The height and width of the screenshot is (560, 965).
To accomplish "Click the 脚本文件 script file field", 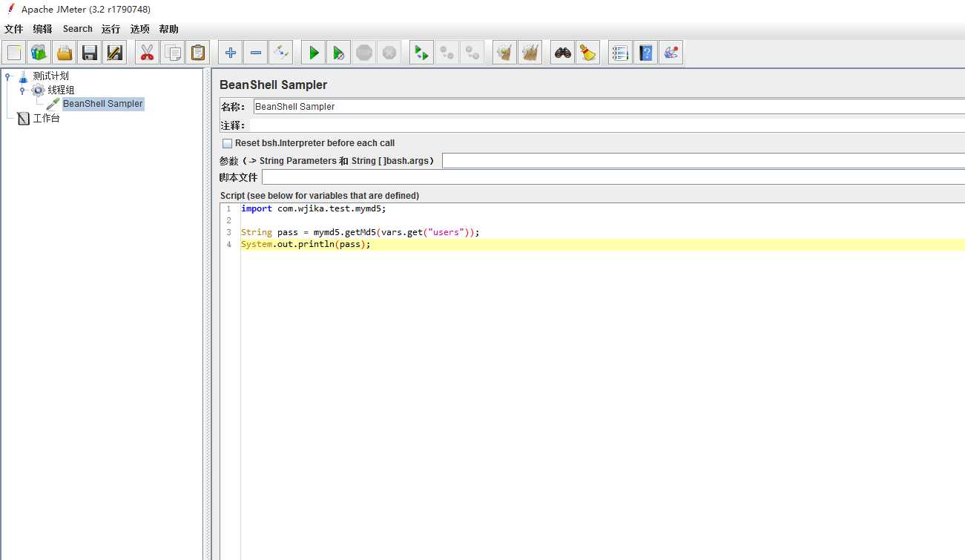I will [613, 177].
